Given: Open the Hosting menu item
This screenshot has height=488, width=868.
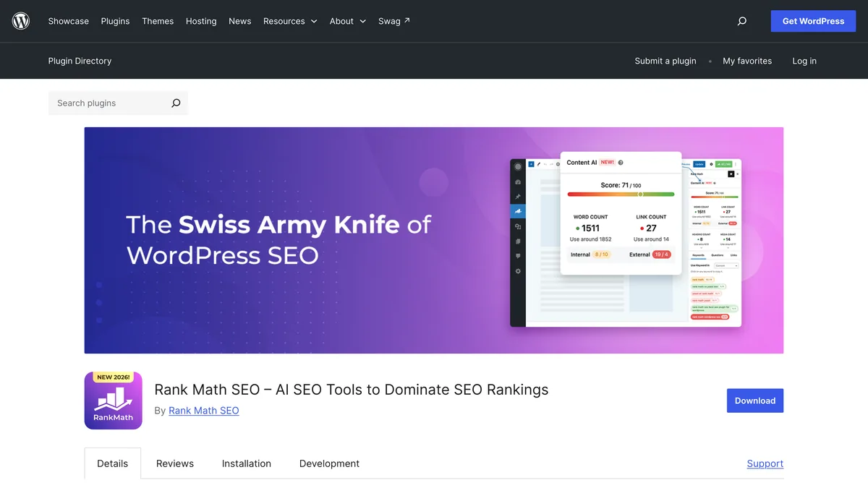Looking at the screenshot, I should (x=201, y=21).
